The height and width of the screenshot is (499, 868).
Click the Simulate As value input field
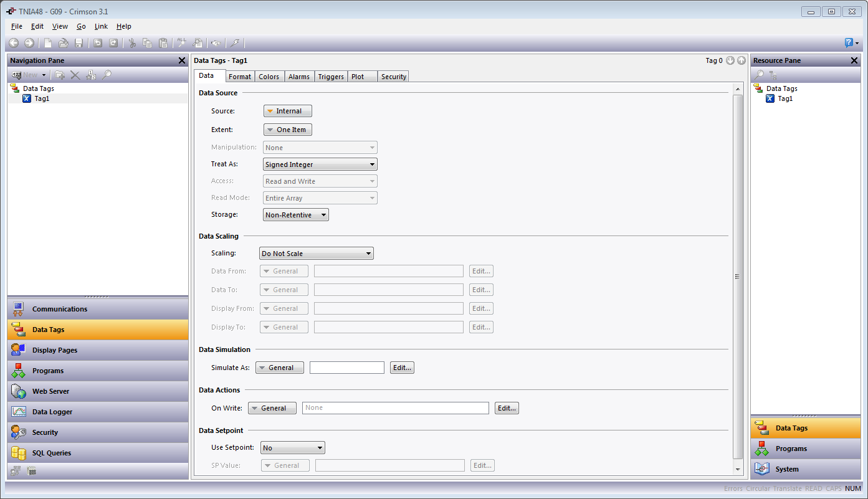tap(347, 368)
